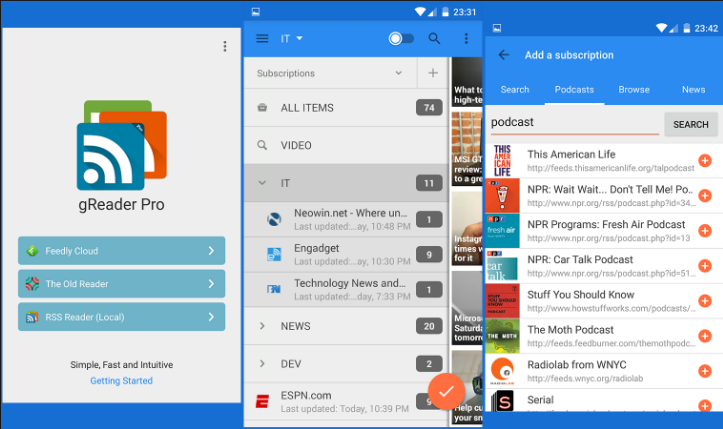Collapse the IT folder chevron
The width and height of the screenshot is (723, 429).
pyautogui.click(x=262, y=183)
